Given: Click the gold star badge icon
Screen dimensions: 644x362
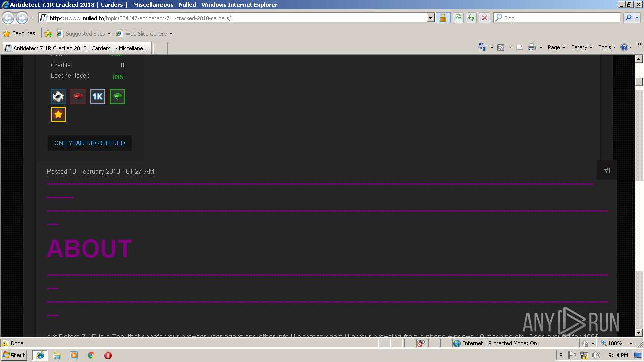Looking at the screenshot, I should (58, 114).
